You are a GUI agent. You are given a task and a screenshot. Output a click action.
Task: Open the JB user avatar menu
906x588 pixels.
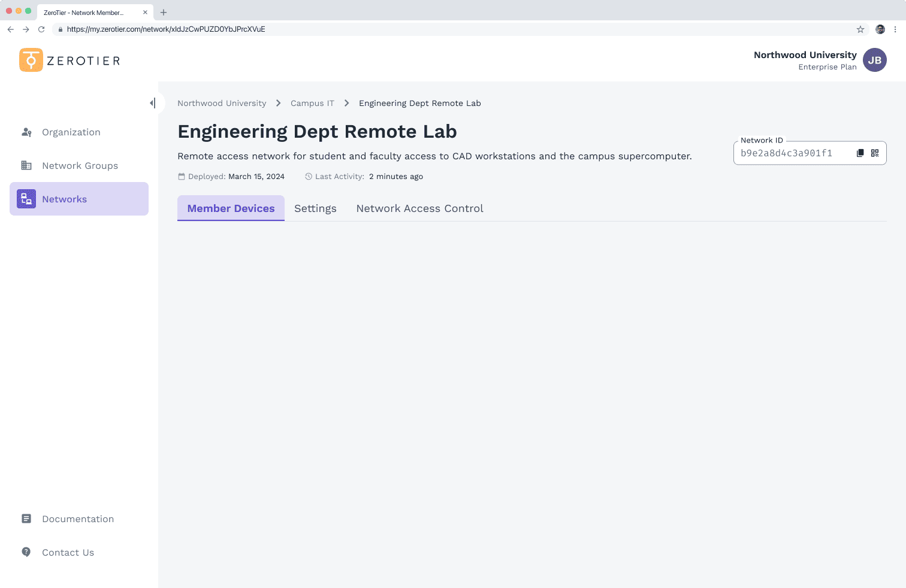874,60
